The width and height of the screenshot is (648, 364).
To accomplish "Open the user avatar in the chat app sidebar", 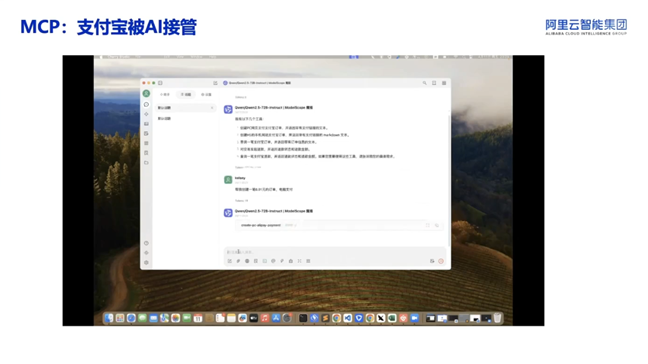I will [146, 94].
